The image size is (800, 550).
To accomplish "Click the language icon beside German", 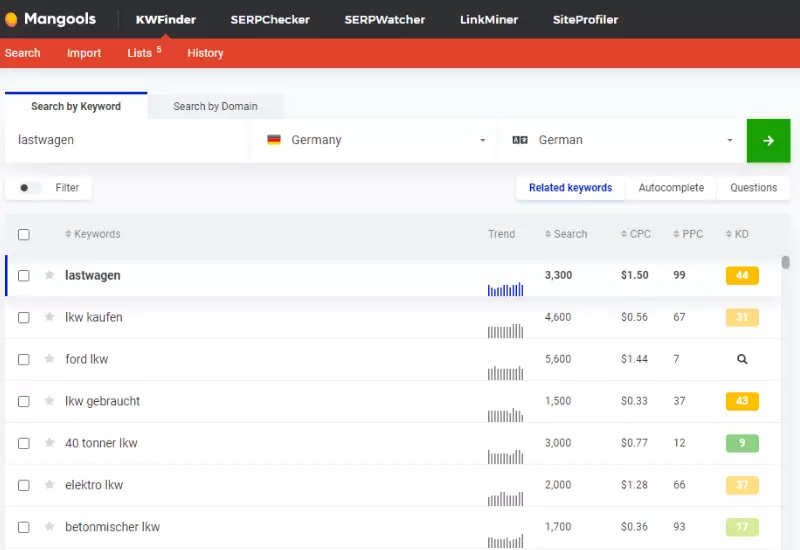I will (x=520, y=140).
